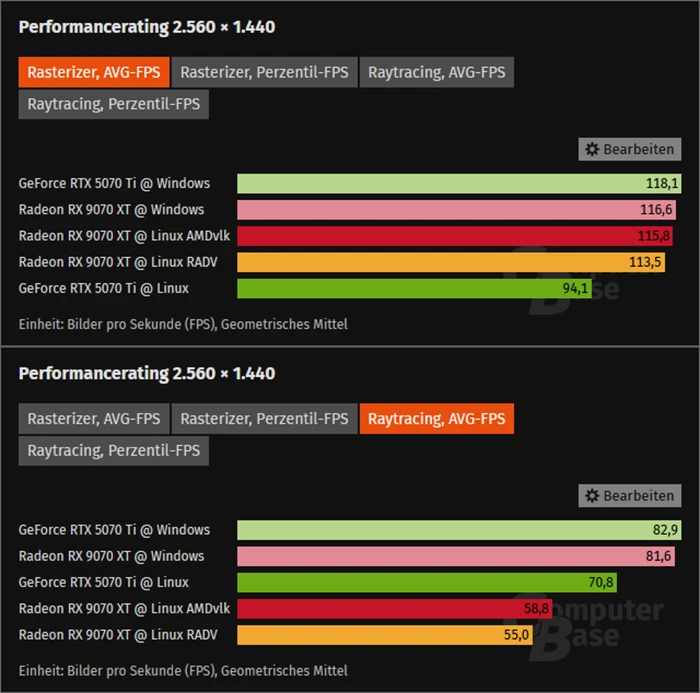Screen dimensions: 700x693
Task: Click the red 58,8 raytracing bar
Action: coord(395,609)
